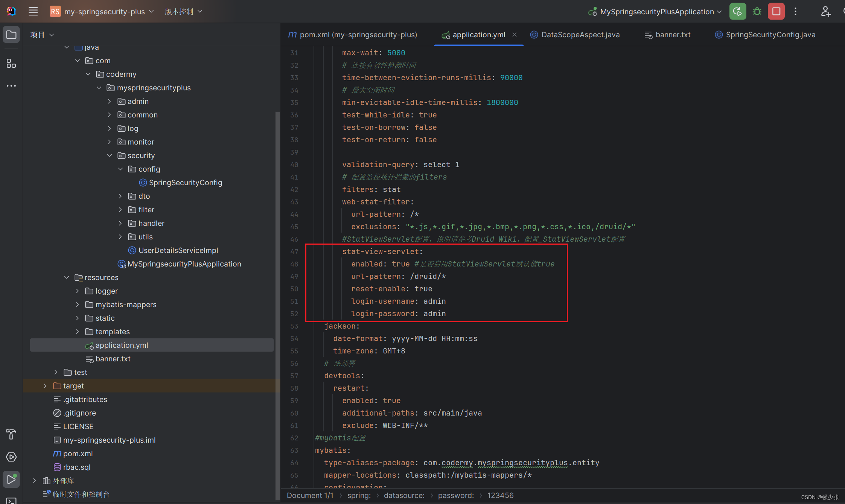Collapse the resources folder

(67, 277)
